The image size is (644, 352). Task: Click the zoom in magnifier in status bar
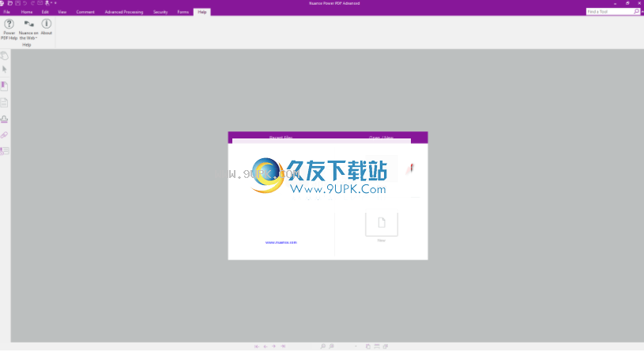(331, 346)
